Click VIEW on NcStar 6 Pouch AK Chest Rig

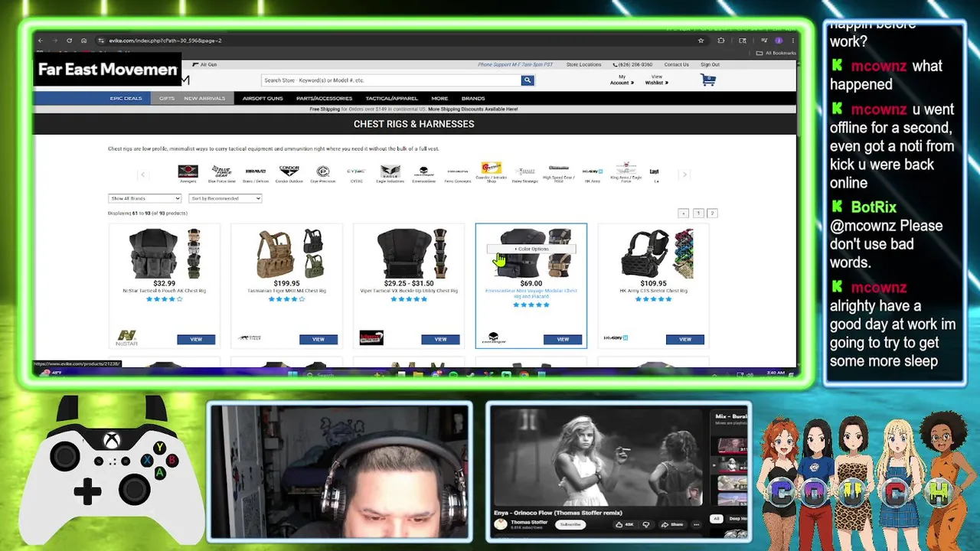196,339
